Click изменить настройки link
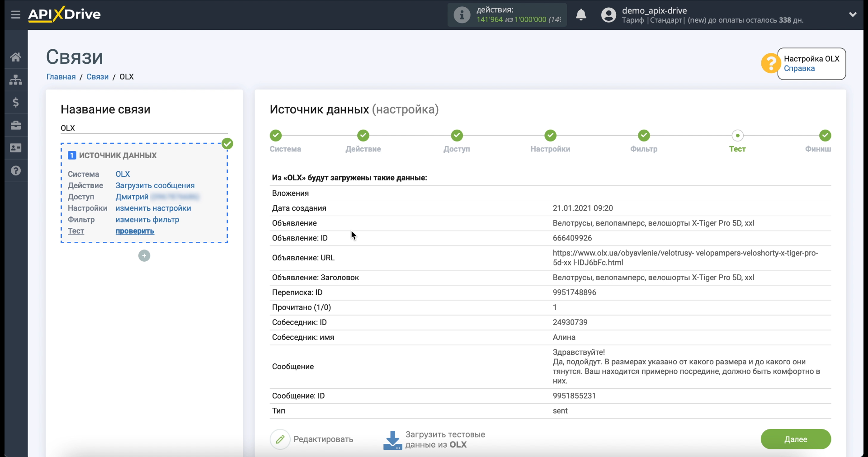The width and height of the screenshot is (868, 457). click(153, 208)
